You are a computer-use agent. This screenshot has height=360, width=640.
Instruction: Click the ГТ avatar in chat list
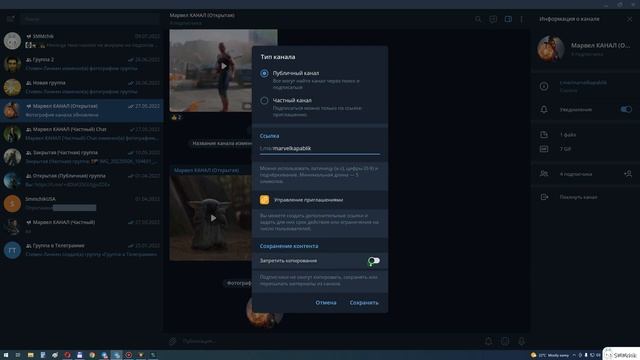[x=12, y=250]
